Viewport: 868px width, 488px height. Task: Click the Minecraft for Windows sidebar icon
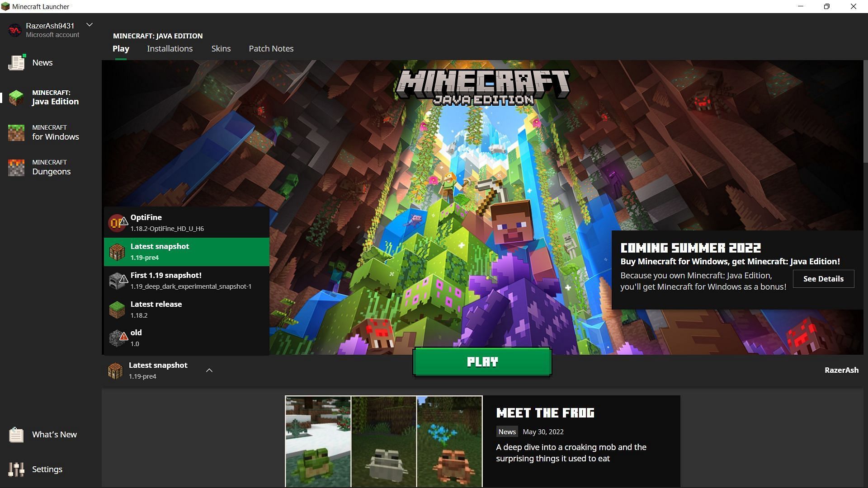[16, 132]
